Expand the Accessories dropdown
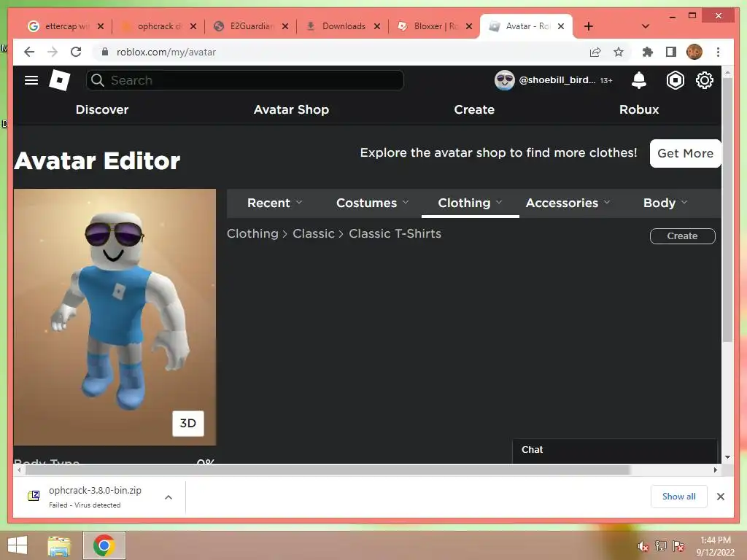 [x=568, y=203]
